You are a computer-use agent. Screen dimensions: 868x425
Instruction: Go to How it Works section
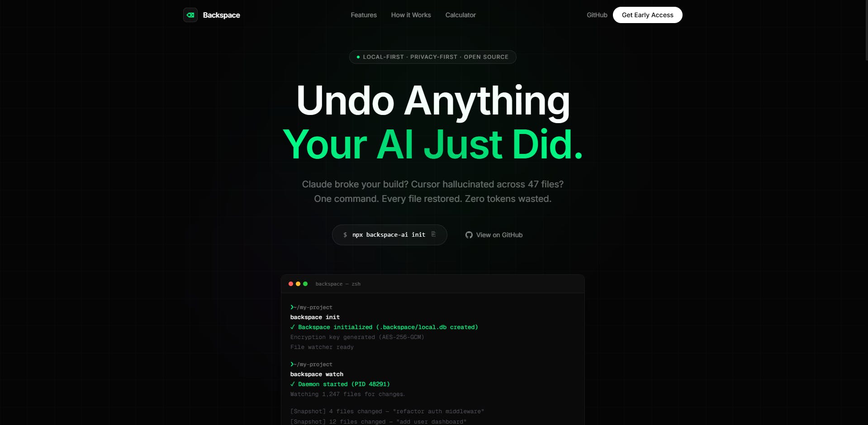411,15
